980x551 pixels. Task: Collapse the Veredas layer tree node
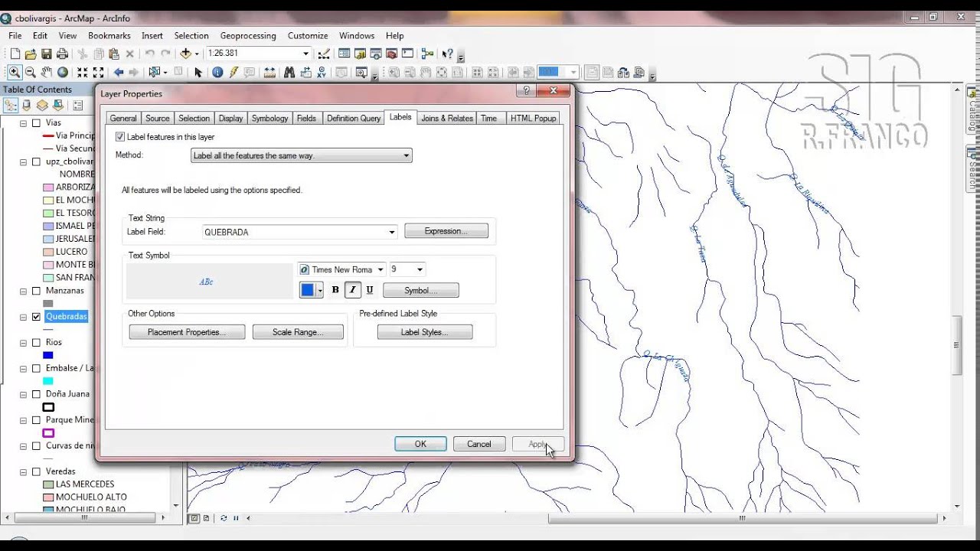click(x=23, y=471)
